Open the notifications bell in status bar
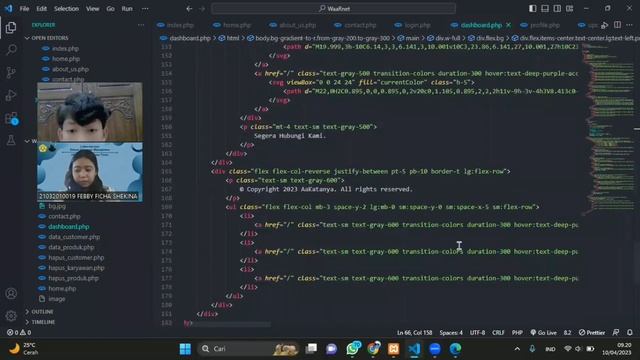The width and height of the screenshot is (640, 360). (630, 332)
